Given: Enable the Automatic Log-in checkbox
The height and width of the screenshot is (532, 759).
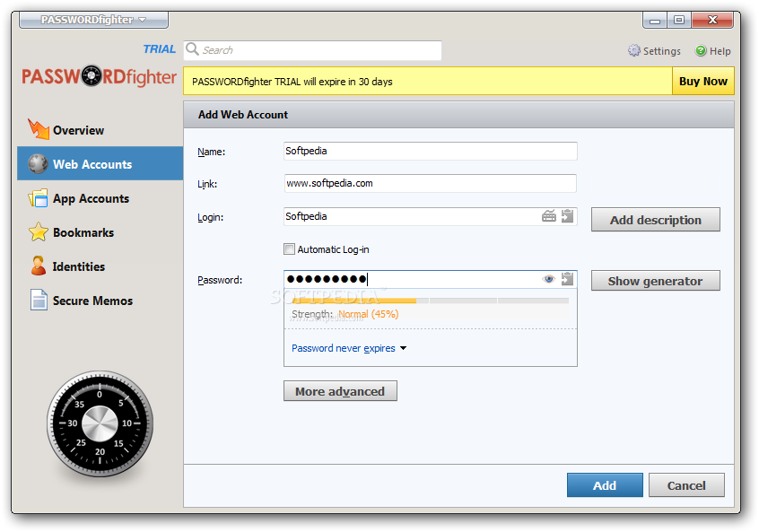Looking at the screenshot, I should click(289, 249).
